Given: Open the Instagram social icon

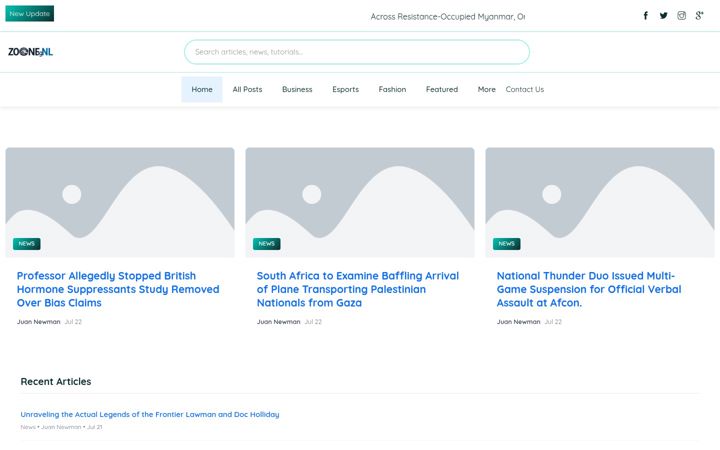Looking at the screenshot, I should click(681, 16).
